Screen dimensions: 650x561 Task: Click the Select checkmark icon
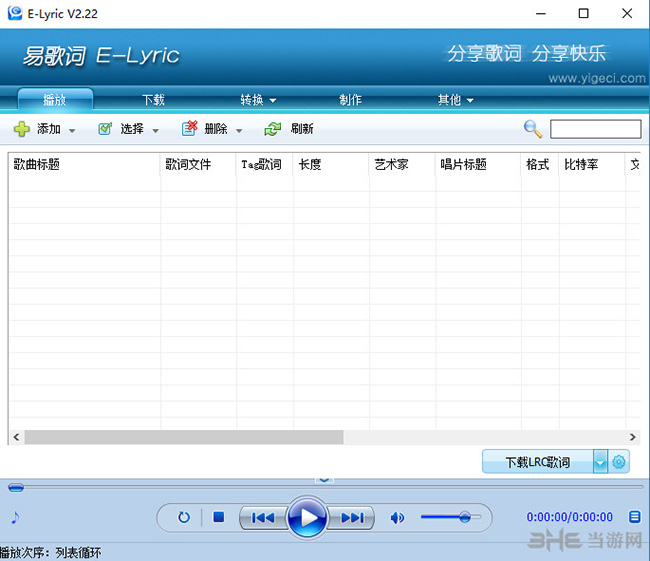coord(105,129)
